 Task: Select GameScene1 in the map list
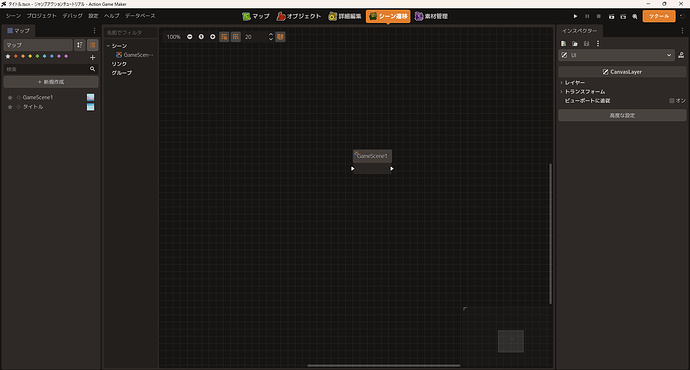pyautogui.click(x=38, y=97)
